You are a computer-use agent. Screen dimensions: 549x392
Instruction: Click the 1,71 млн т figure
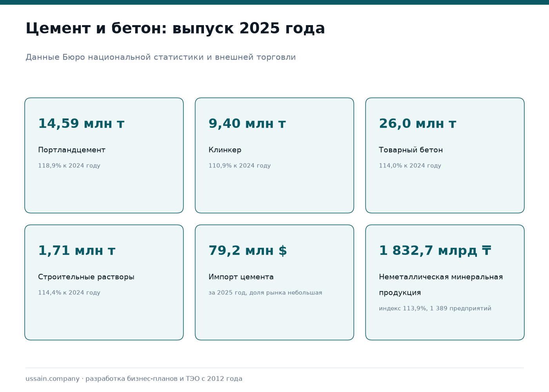click(76, 250)
